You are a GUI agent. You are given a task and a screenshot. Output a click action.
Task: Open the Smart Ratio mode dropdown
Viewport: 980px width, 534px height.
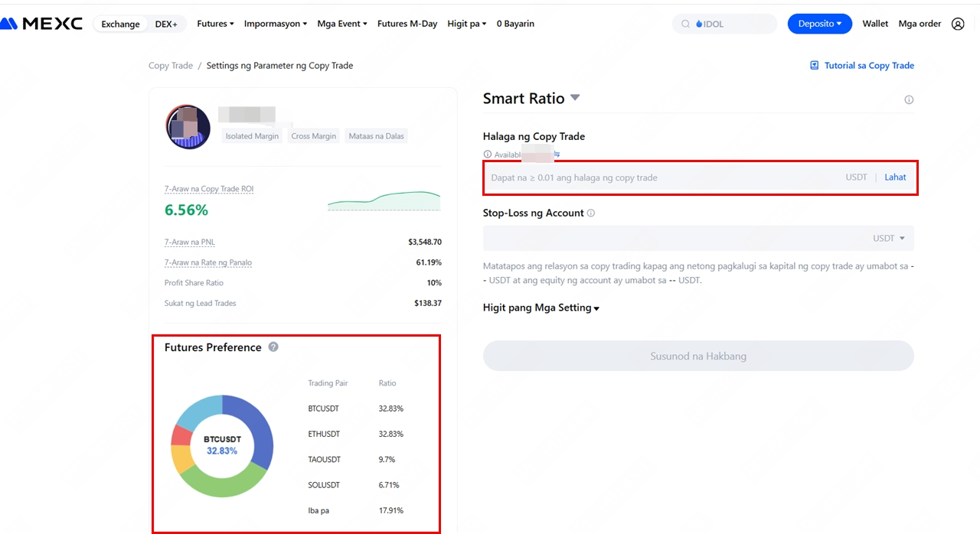coord(575,98)
